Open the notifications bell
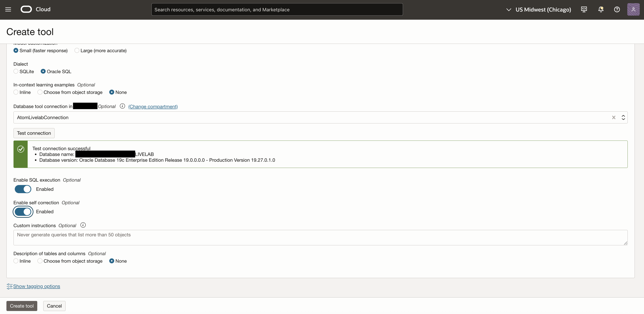The height and width of the screenshot is (314, 644). tap(601, 9)
